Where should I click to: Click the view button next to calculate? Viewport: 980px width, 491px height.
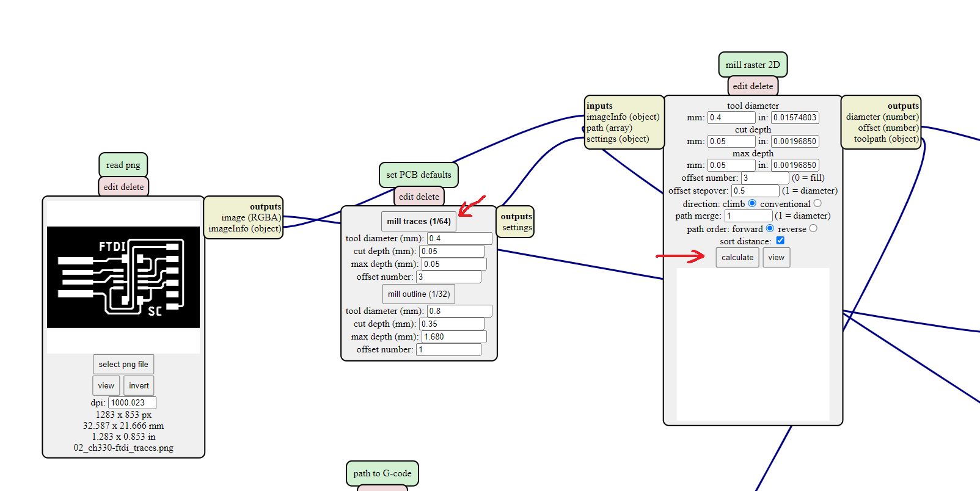click(776, 257)
